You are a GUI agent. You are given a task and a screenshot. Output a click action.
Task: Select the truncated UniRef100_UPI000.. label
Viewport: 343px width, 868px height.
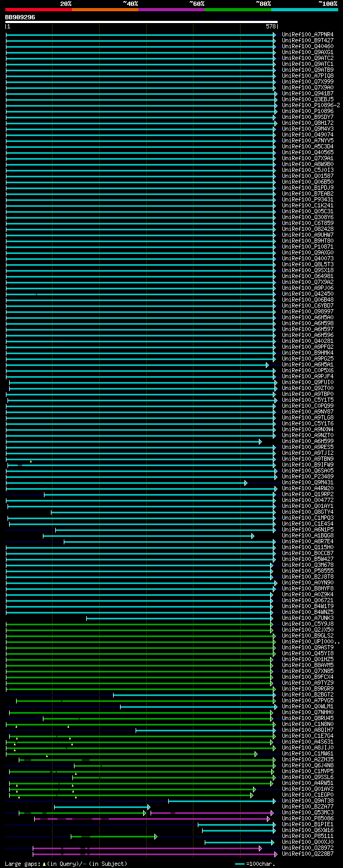coord(311,642)
